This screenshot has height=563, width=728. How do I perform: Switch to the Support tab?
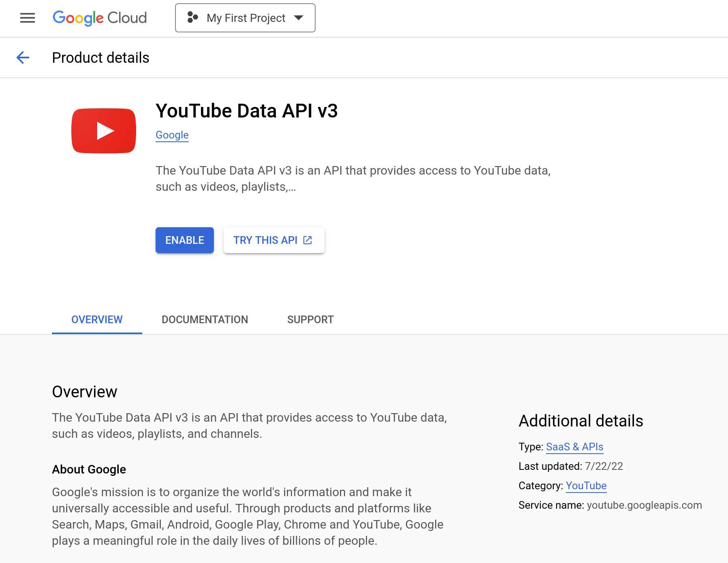pos(310,320)
